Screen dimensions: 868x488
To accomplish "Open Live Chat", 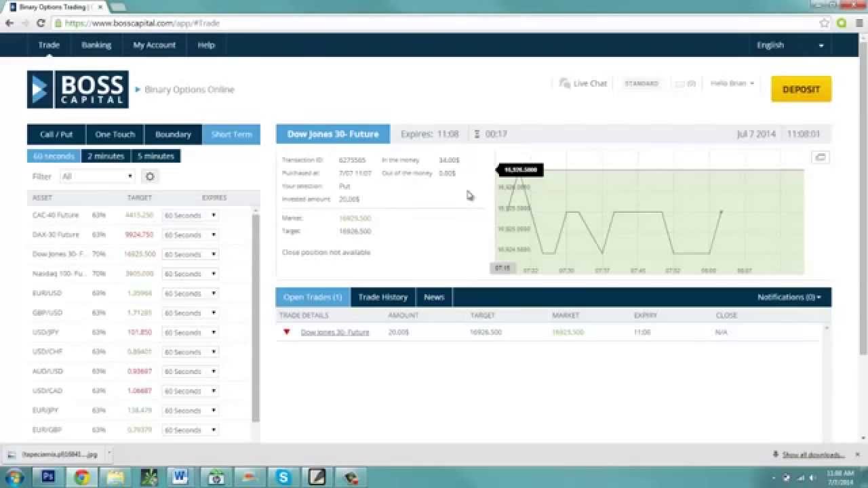I will pos(583,83).
